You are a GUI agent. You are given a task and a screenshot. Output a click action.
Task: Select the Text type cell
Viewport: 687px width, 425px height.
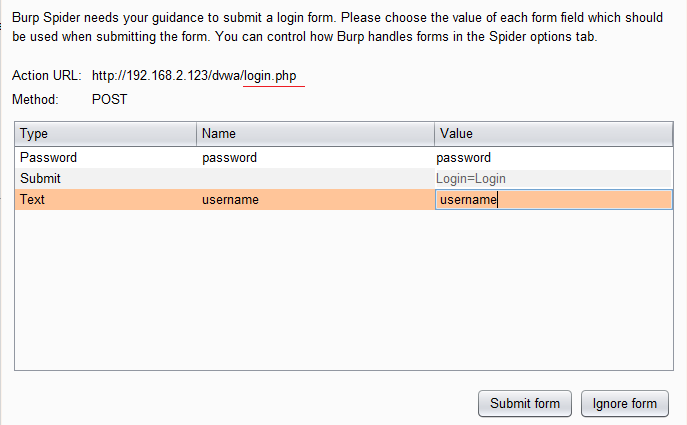tap(105, 199)
